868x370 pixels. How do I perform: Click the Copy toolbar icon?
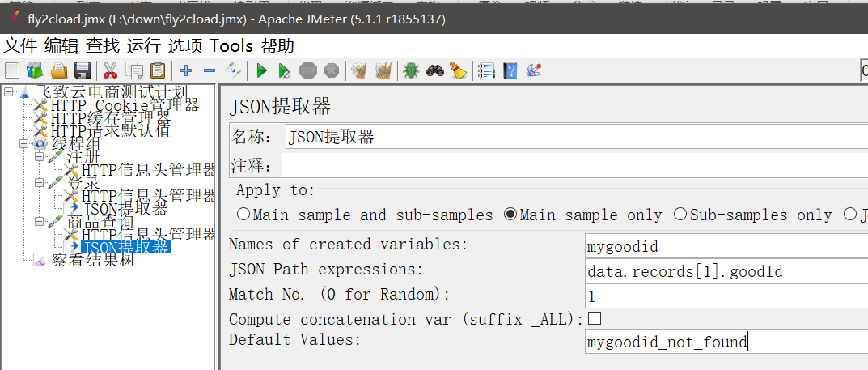coord(134,70)
